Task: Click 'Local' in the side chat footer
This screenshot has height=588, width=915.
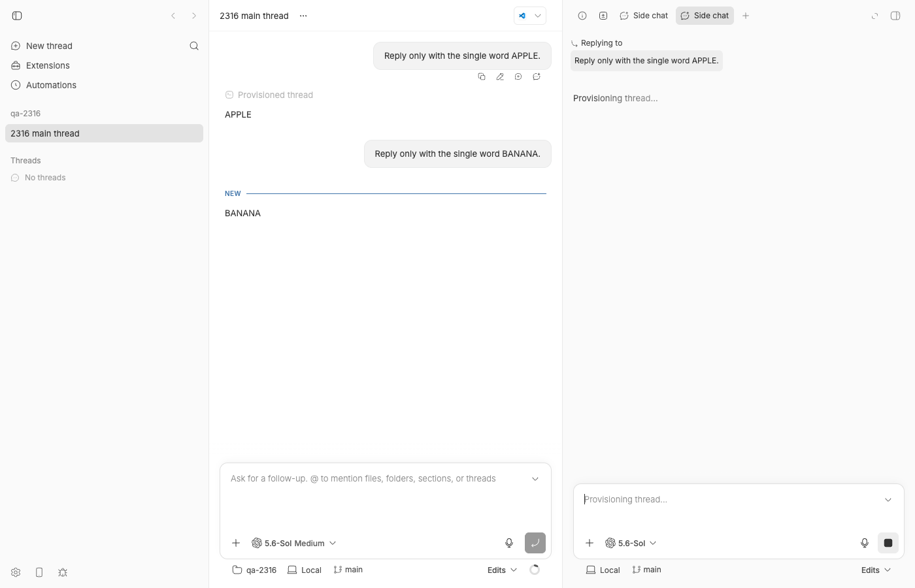Action: pos(603,570)
